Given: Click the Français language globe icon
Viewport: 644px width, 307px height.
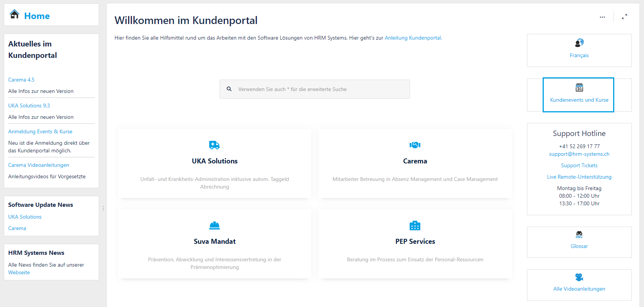Looking at the screenshot, I should click(x=579, y=43).
